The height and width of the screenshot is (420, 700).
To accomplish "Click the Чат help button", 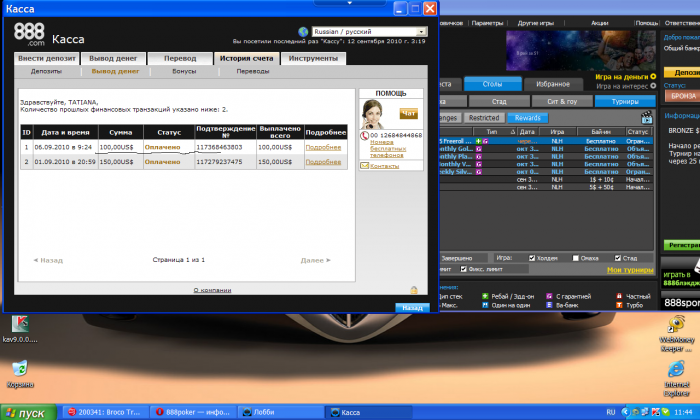I will 408,114.
